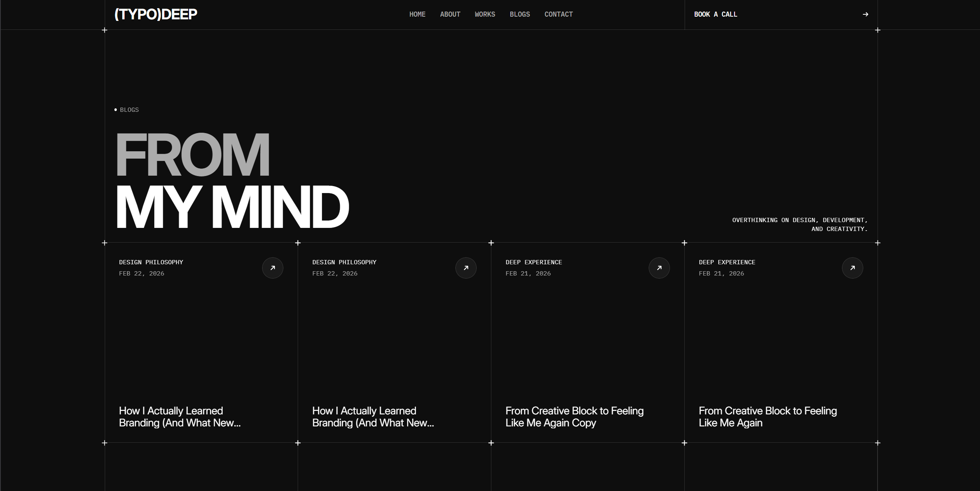Click 'DEEP EXPERIENCE' on the 'Again Copy' card
Viewport: 980px width, 491px height.
click(533, 262)
